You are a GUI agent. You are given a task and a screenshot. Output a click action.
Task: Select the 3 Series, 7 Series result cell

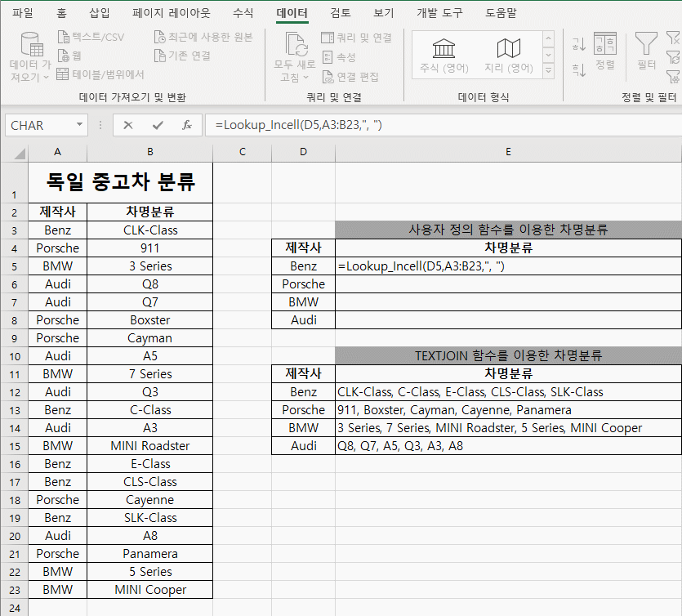click(509, 427)
